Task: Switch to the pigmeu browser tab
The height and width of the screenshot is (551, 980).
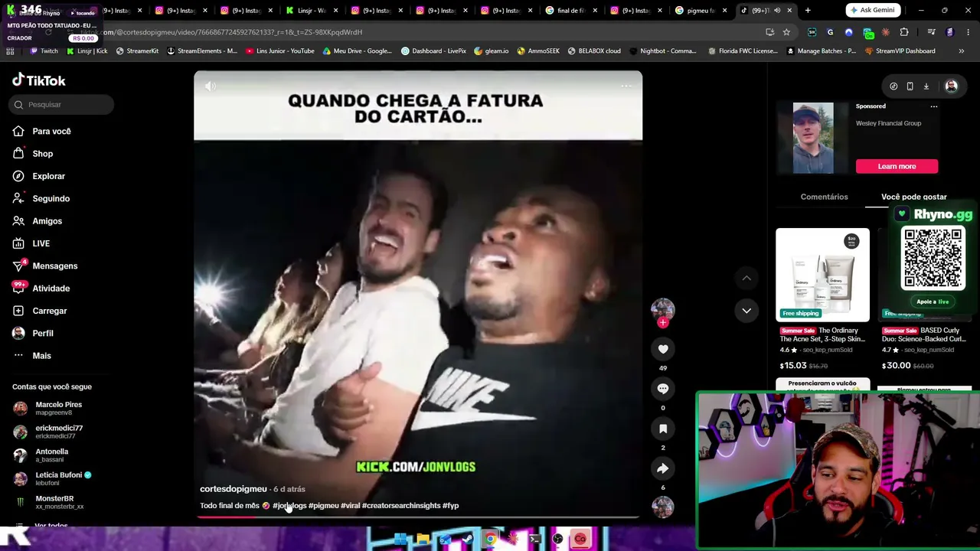Action: [702, 11]
